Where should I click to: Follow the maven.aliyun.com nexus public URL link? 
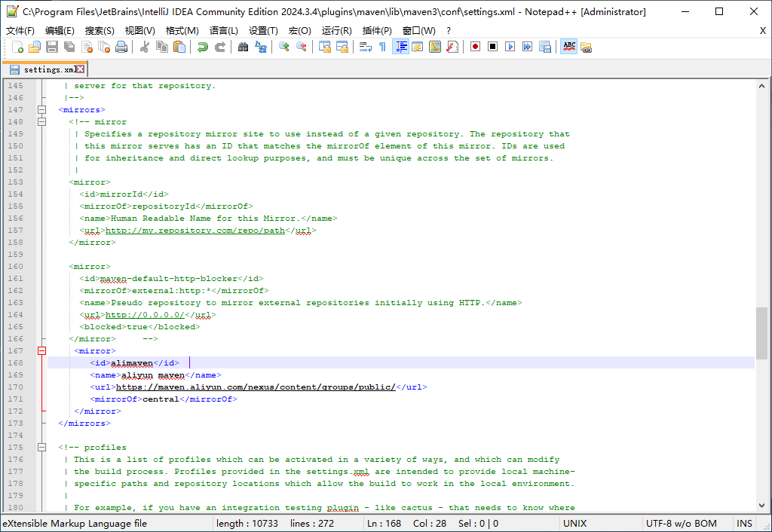256,387
